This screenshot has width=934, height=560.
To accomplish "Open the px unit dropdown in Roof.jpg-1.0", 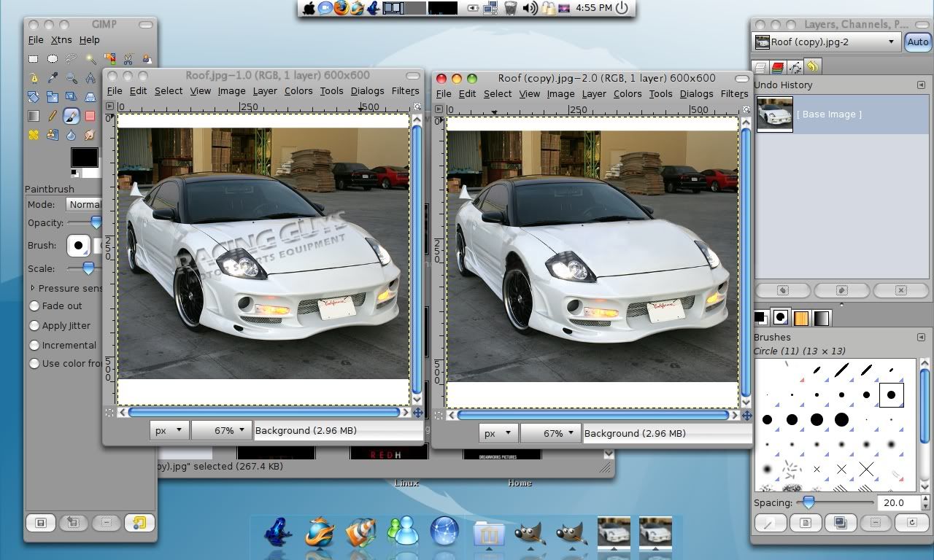I will click(x=169, y=431).
